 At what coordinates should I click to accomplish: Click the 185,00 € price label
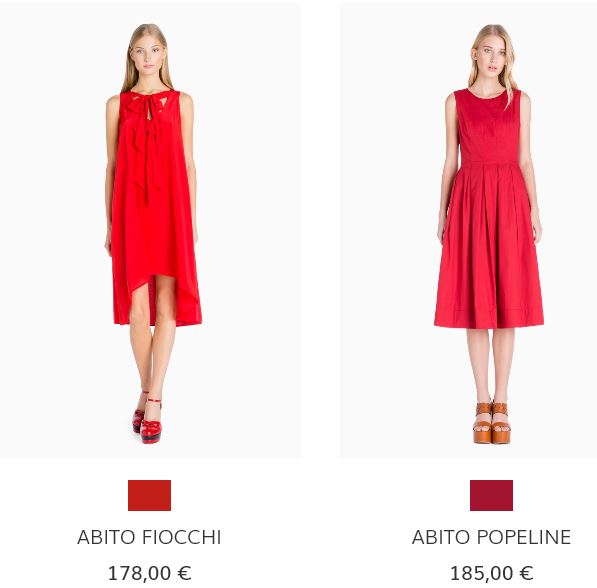491,573
